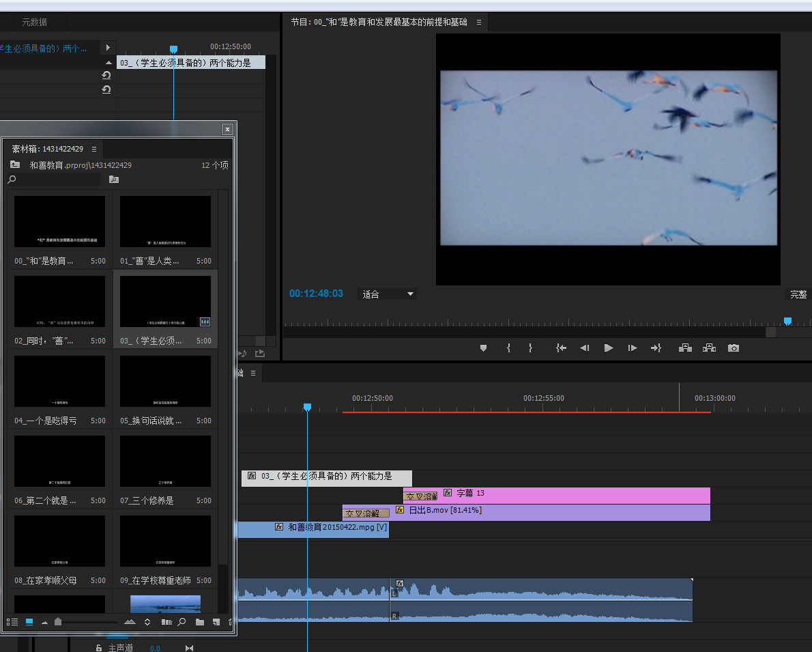Click the Program monitor scrubber playhead
The height and width of the screenshot is (652, 812).
click(x=787, y=322)
